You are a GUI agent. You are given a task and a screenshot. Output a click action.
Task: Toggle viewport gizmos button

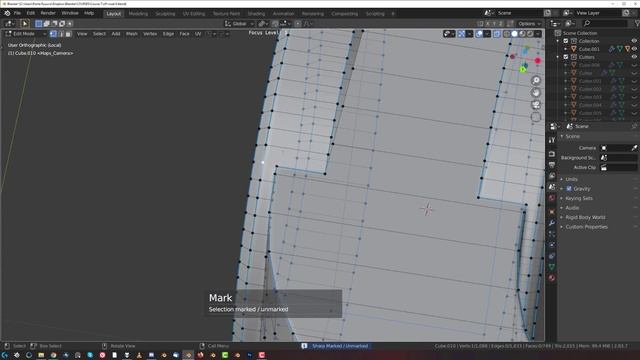pos(461,34)
